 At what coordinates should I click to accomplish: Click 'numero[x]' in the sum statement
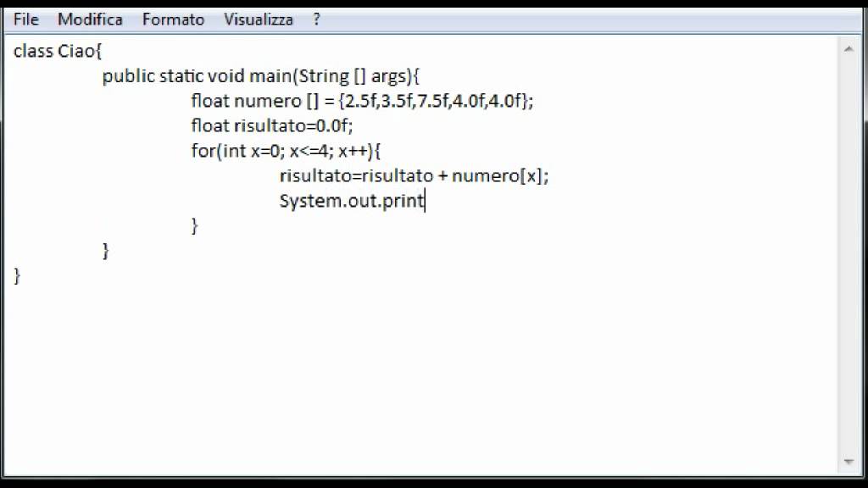498,176
